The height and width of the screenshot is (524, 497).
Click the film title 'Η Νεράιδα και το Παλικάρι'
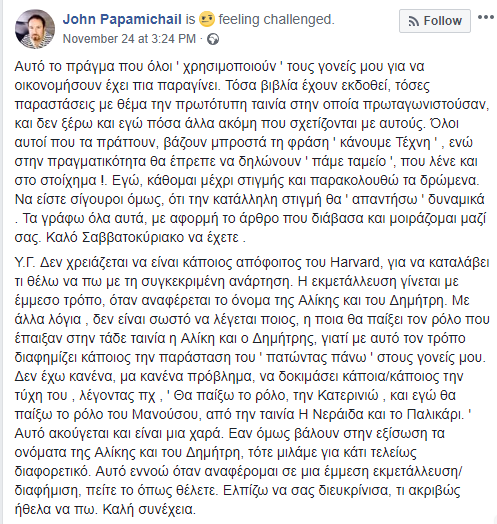(x=381, y=414)
